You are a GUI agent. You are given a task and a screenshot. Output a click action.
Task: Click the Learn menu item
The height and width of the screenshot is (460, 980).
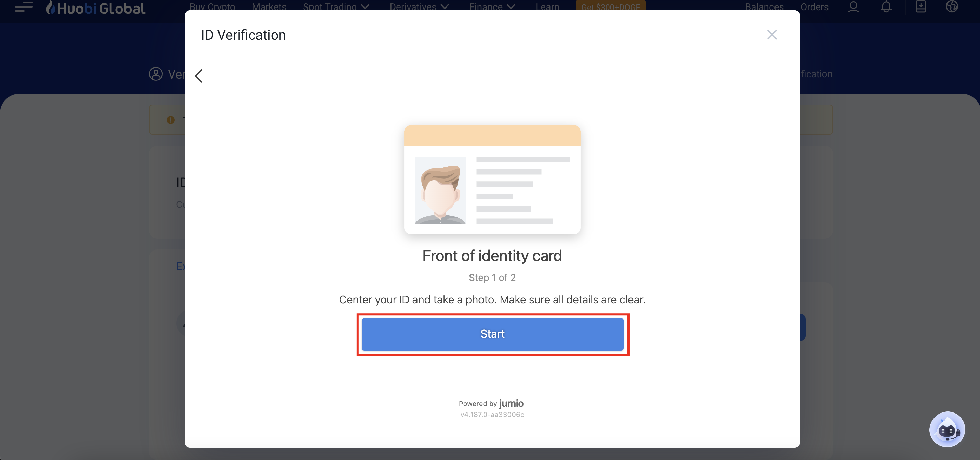click(x=547, y=7)
